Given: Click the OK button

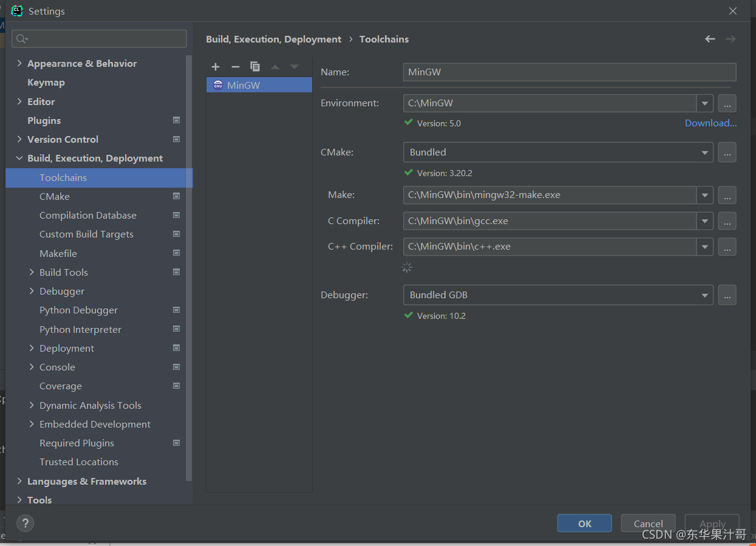Looking at the screenshot, I should (x=584, y=524).
